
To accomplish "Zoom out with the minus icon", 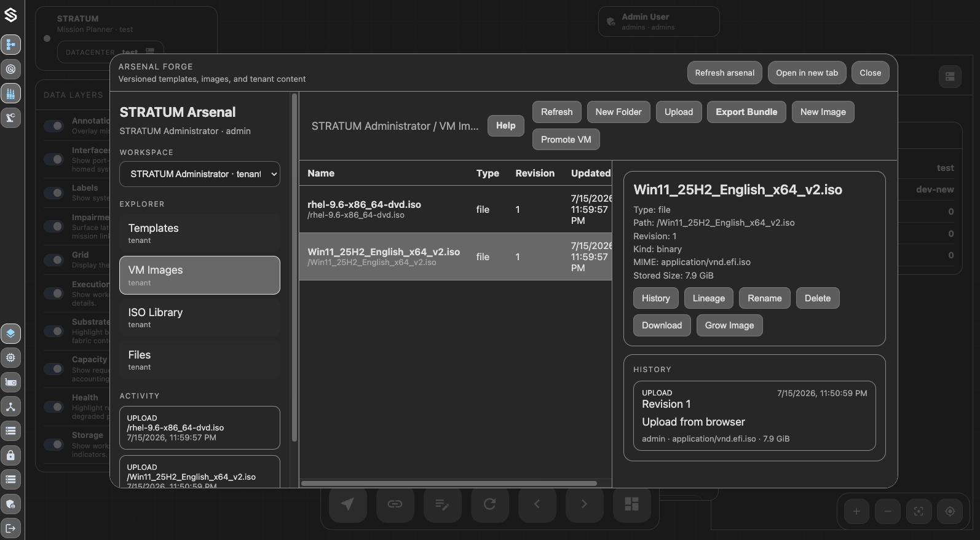I will [x=888, y=511].
